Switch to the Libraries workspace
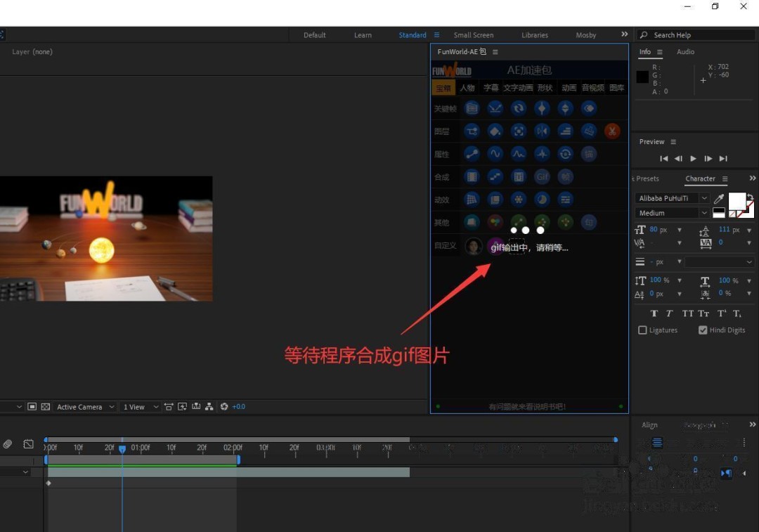 [534, 35]
